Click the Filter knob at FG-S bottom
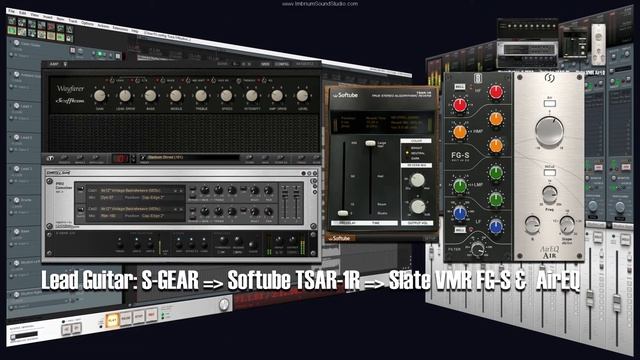The height and width of the screenshot is (360, 640). point(478,249)
